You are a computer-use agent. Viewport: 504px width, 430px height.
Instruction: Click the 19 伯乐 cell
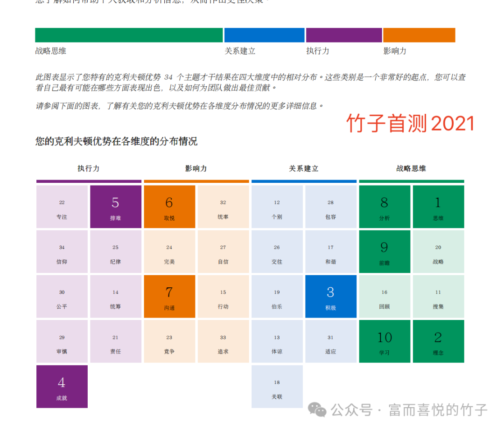pos(277,297)
